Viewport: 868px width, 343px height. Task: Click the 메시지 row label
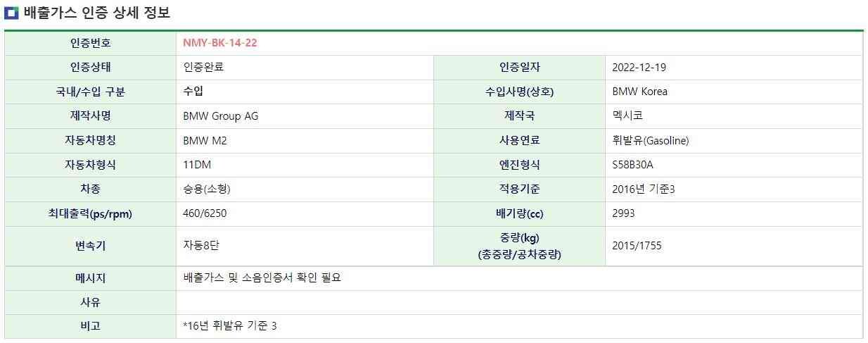click(x=90, y=278)
